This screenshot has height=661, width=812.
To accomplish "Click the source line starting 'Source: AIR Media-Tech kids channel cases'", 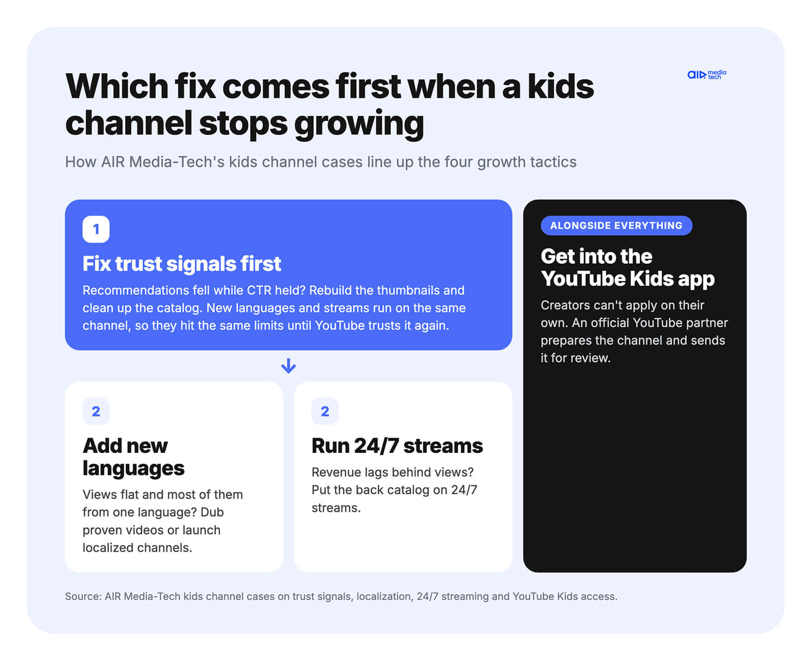I will click(341, 596).
